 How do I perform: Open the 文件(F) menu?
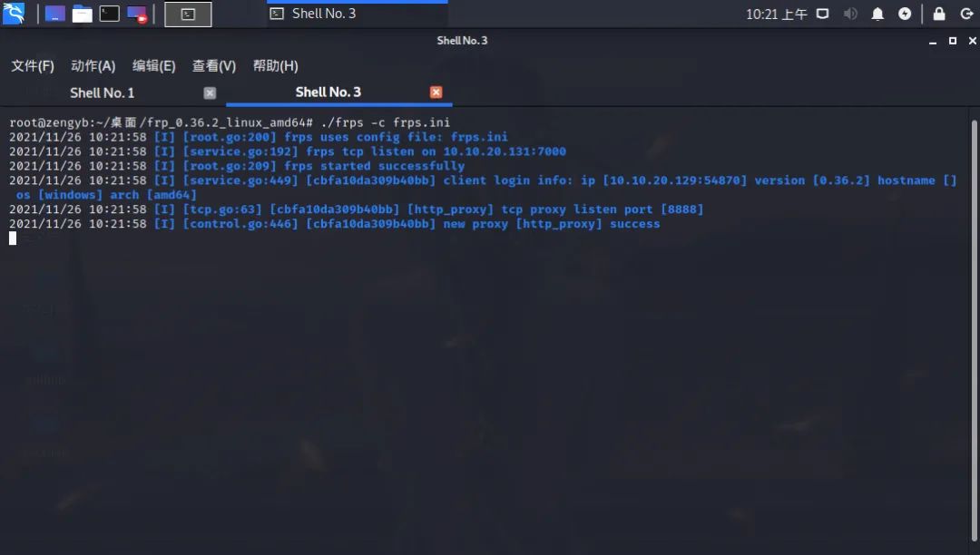point(33,65)
